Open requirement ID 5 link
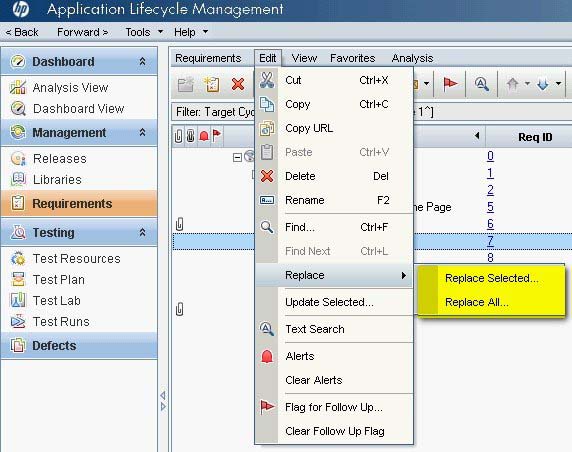The image size is (572, 452). (x=490, y=207)
